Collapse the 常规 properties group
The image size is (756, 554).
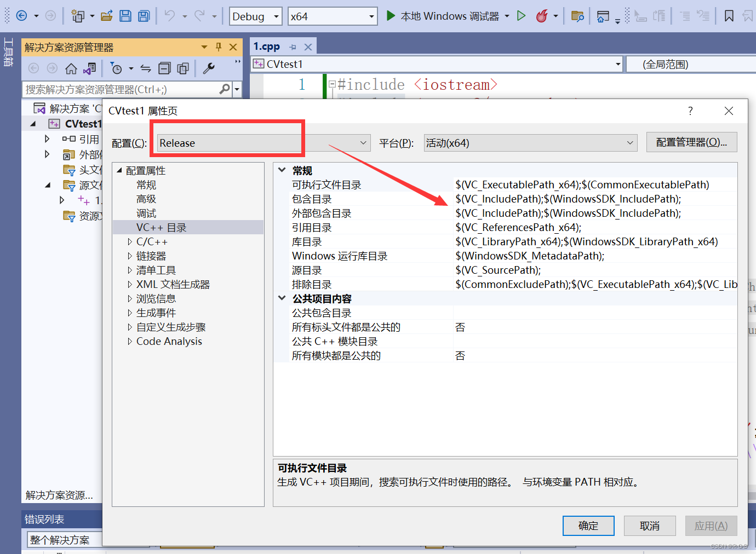(x=282, y=170)
